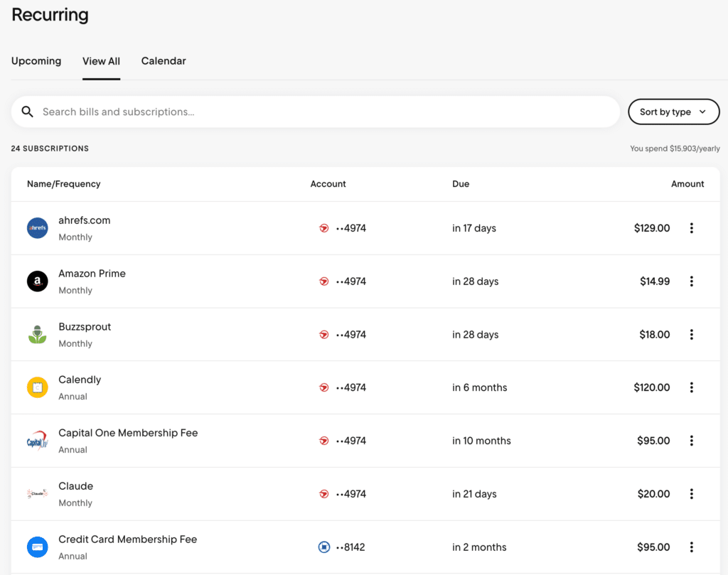
Task: Open the three-dot menu for Buzzsprout
Action: pyautogui.click(x=691, y=335)
